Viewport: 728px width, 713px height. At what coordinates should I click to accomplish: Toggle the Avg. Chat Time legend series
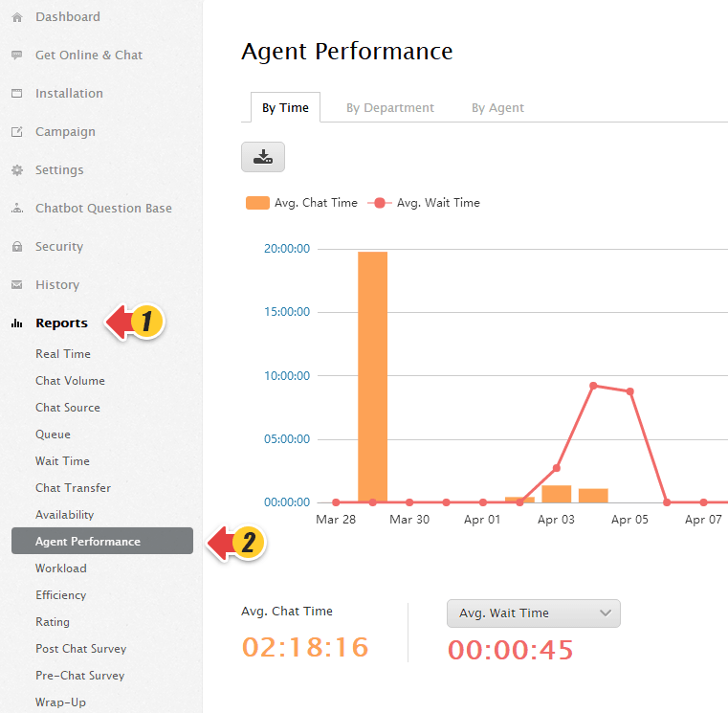tap(301, 203)
